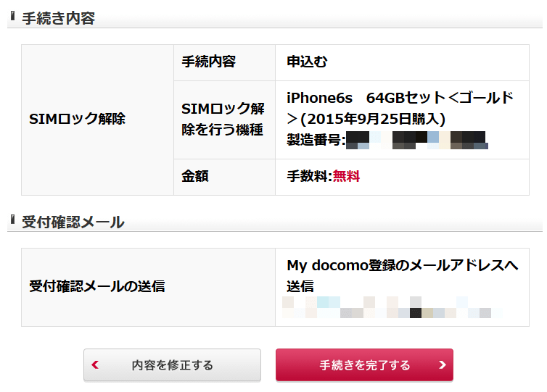Click the 申込む value cell
The image size is (547, 392).
point(402,62)
